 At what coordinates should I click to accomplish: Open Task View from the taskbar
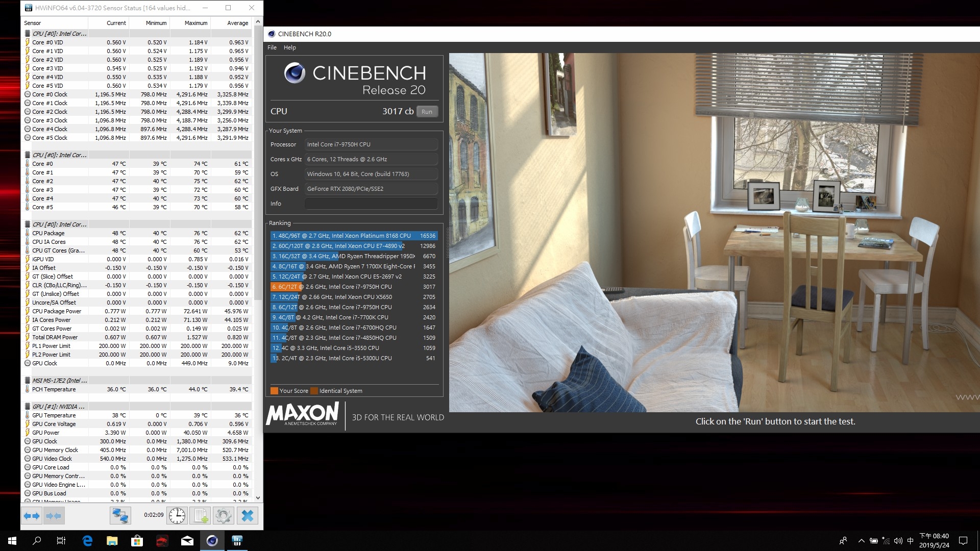click(x=61, y=541)
